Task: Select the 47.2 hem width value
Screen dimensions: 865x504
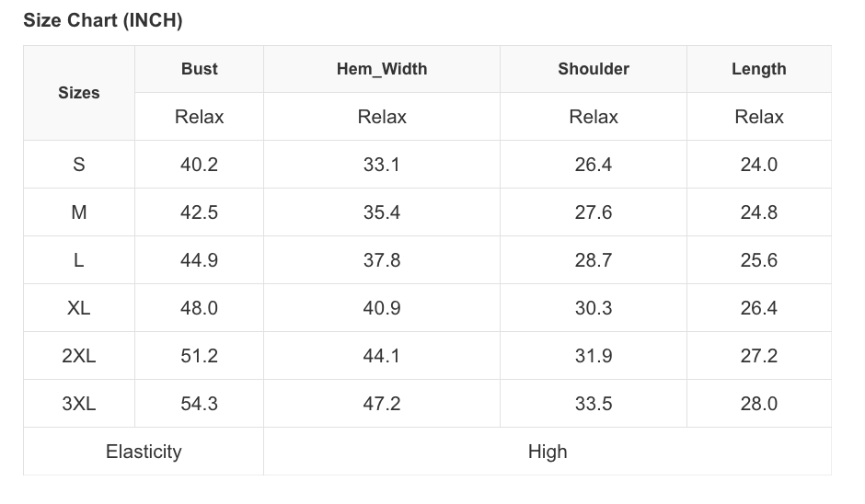Action: pos(382,404)
